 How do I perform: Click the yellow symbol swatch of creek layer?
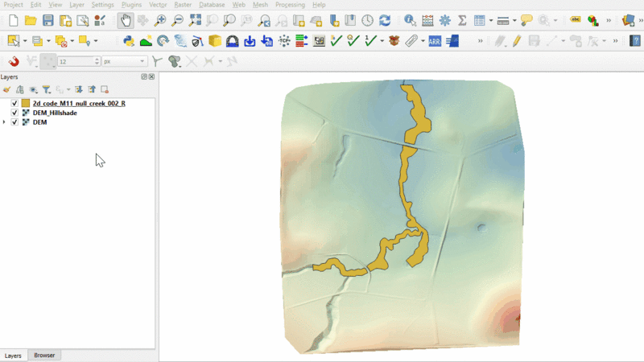point(26,104)
